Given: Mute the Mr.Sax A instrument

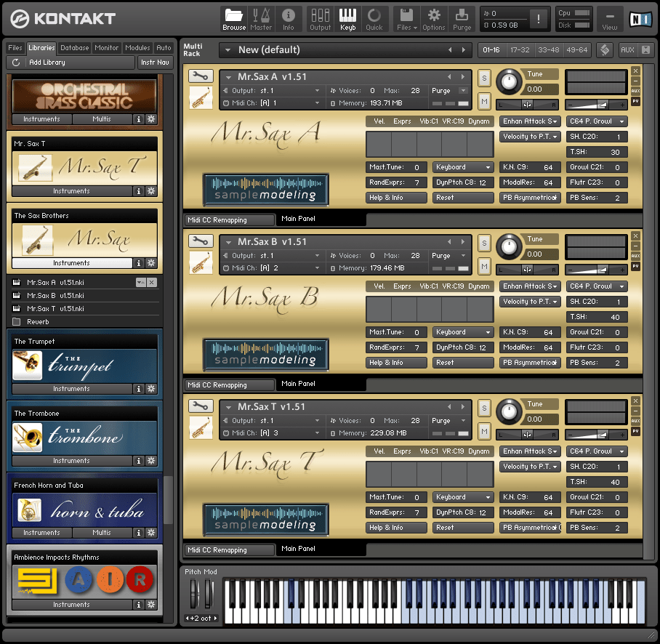Looking at the screenshot, I should (484, 101).
